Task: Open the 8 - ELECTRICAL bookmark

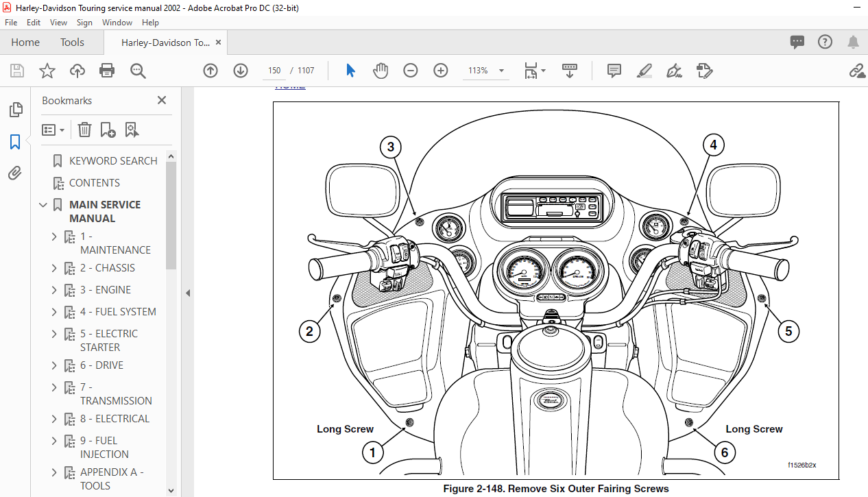Action: click(x=114, y=419)
